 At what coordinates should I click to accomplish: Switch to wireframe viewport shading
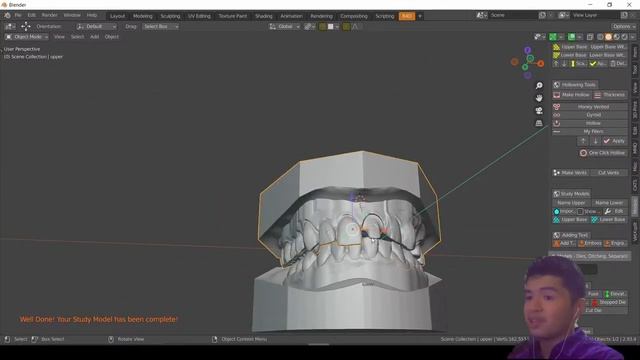pos(600,37)
